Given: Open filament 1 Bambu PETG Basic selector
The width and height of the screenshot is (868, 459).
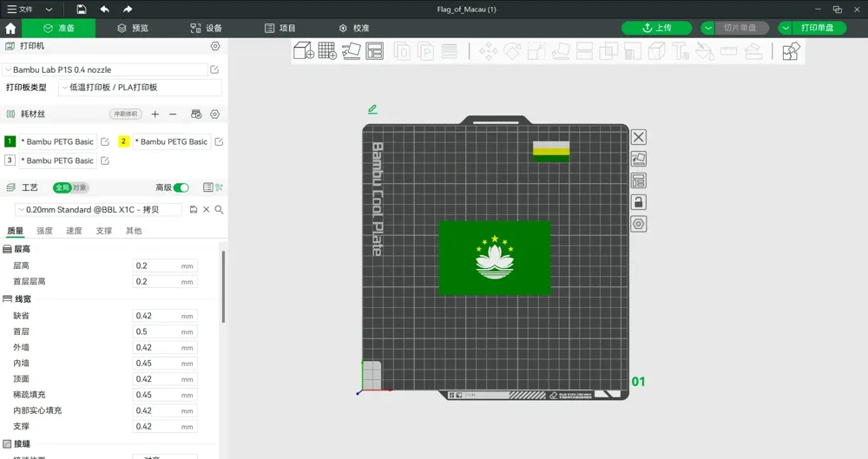Looking at the screenshot, I should click(x=58, y=141).
